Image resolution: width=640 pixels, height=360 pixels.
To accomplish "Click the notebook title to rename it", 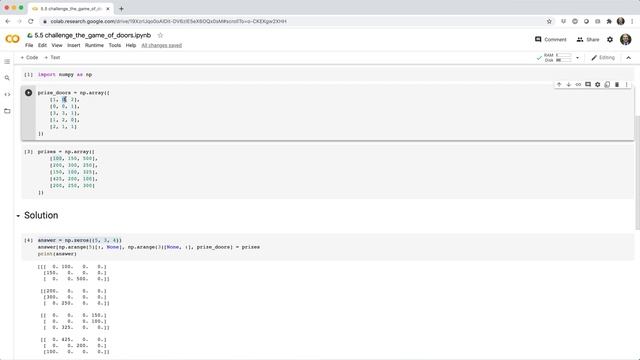I will [93, 36].
